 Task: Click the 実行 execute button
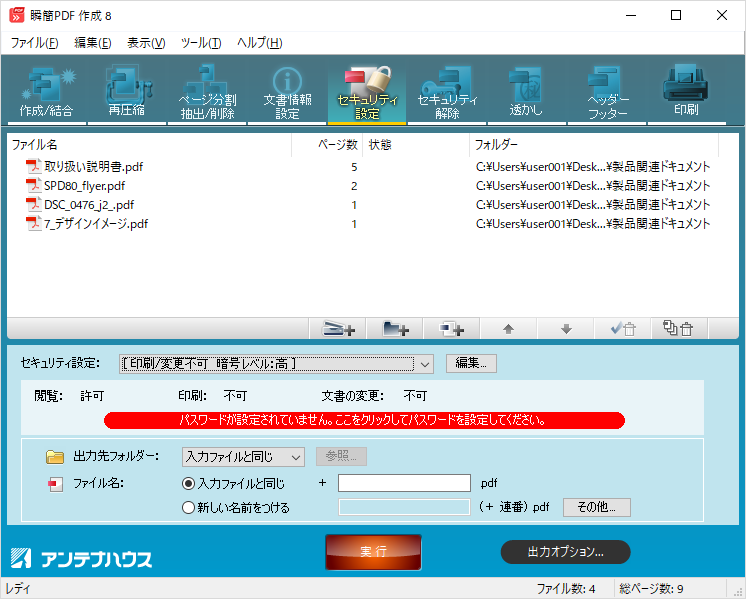point(373,552)
